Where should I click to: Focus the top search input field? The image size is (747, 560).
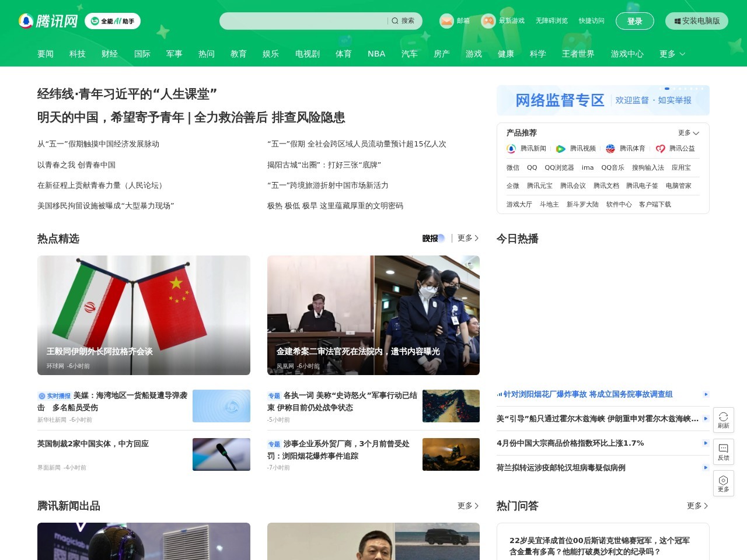[x=303, y=21]
